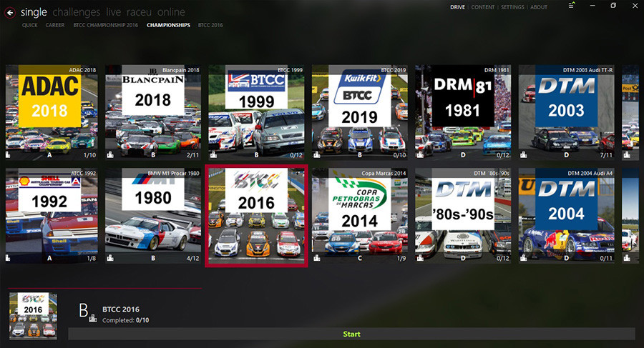Image resolution: width=644 pixels, height=348 pixels.
Task: Click the '0/11' progress on the DTM 2004 card
Action: tap(606, 258)
